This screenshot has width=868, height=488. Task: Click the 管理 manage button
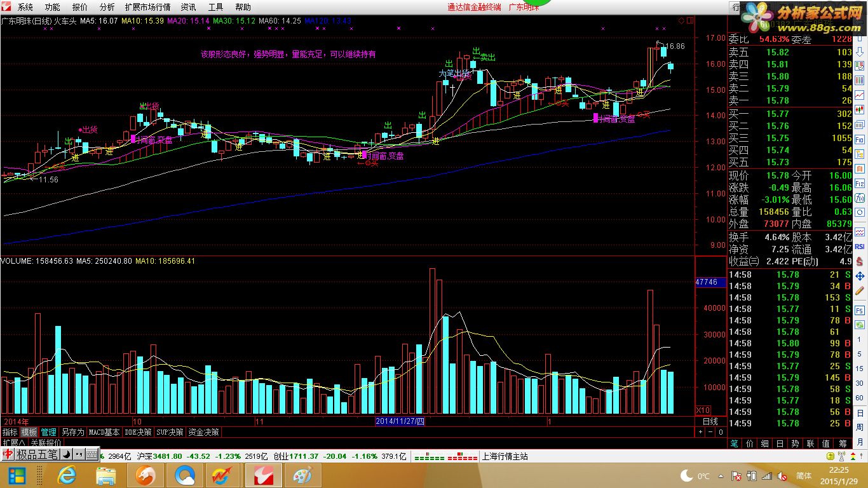[x=48, y=432]
